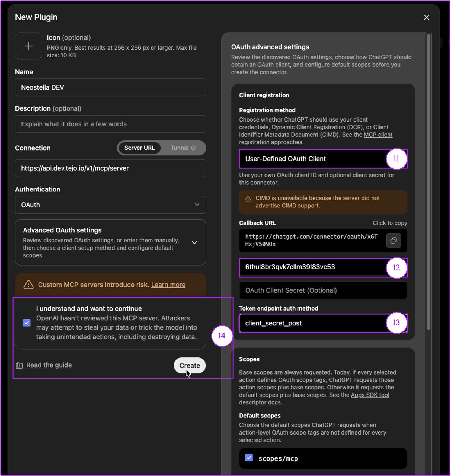This screenshot has width=451, height=476.
Task: Click the help icon beside Tunnel
Action: click(x=194, y=148)
